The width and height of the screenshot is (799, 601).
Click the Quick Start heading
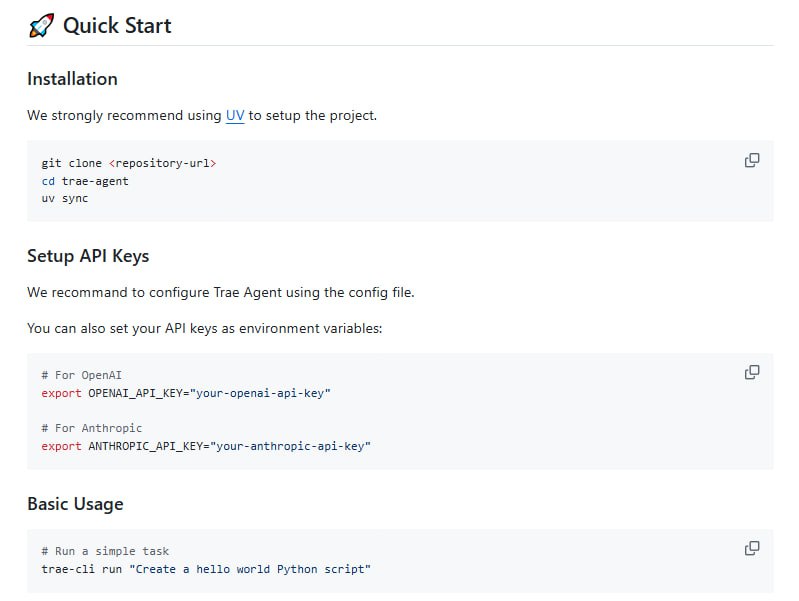click(x=117, y=26)
